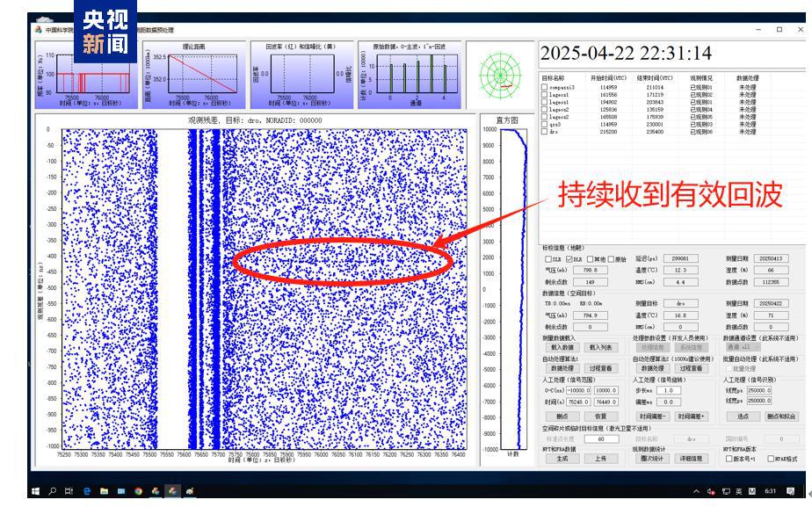
Task: Click the 恢复 button
Action: pyautogui.click(x=601, y=416)
